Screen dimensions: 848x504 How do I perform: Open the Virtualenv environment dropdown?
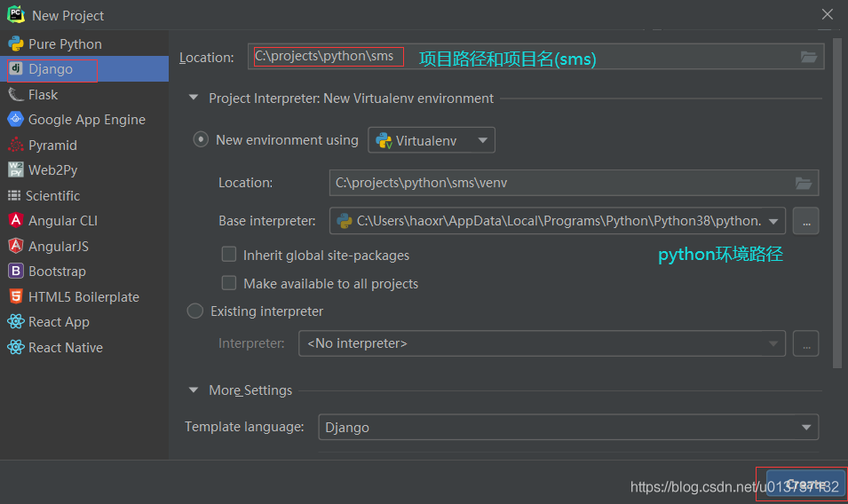[x=432, y=140]
